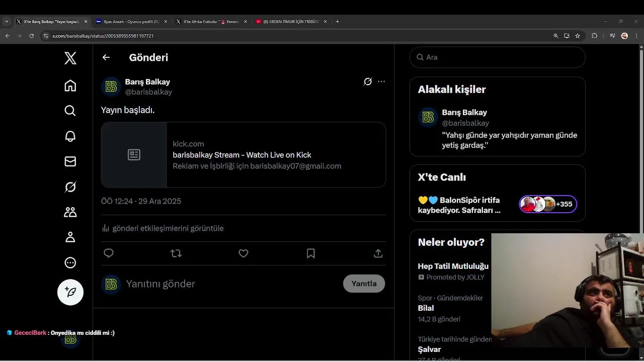Click Barış Balkay avatar on post
This screenshot has width=644, height=362.
point(111,86)
